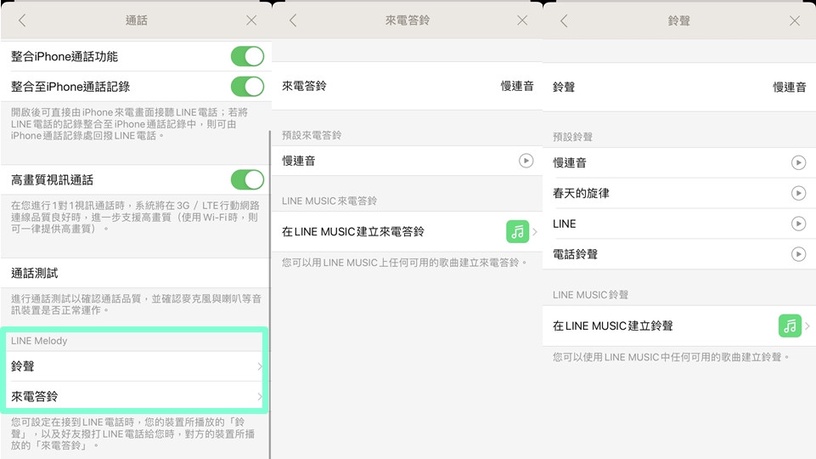Select 慢連音 in 預設來電答鈴 list
816x459 pixels.
click(x=407, y=161)
